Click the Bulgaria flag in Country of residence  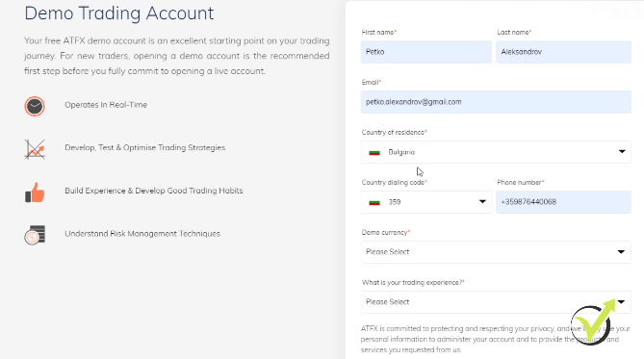(x=374, y=152)
